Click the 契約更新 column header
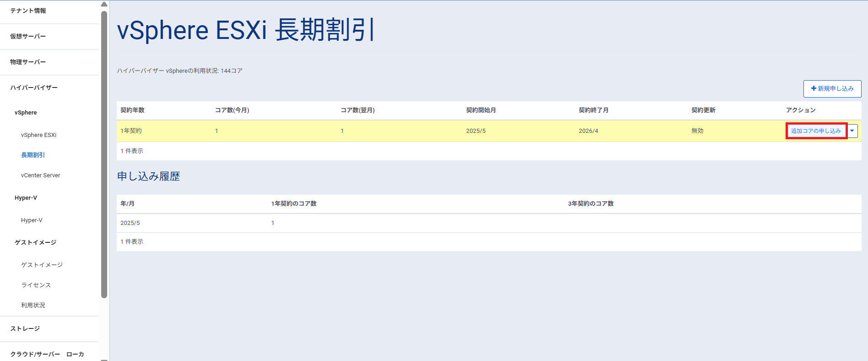 pyautogui.click(x=703, y=110)
